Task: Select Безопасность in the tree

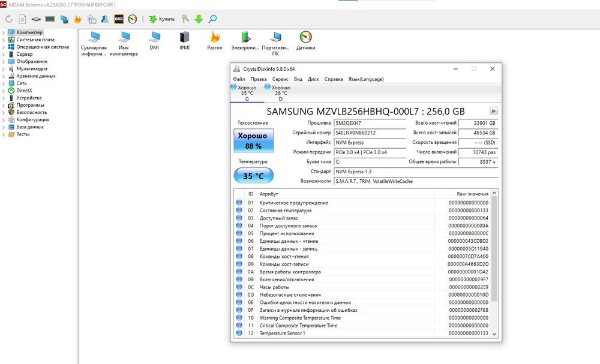Action: [31, 112]
